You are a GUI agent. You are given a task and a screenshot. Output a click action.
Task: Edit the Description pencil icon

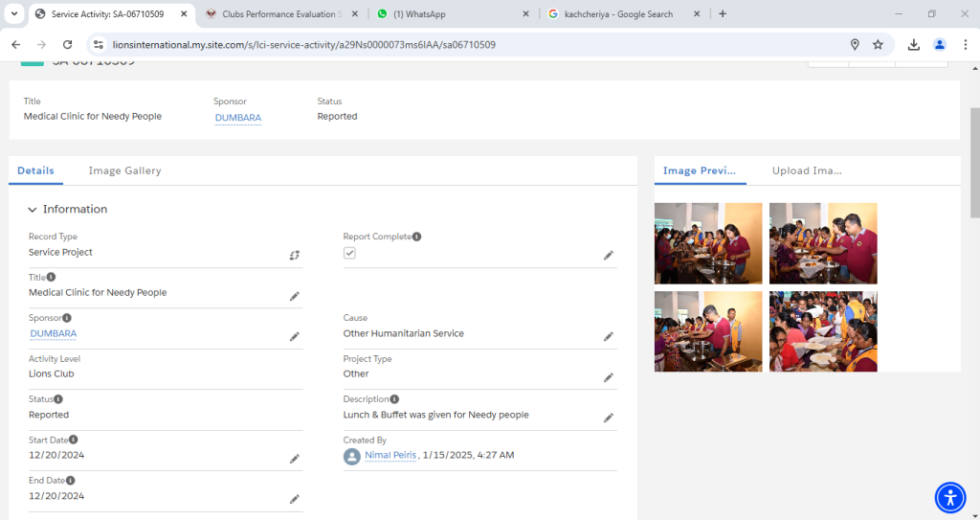608,418
